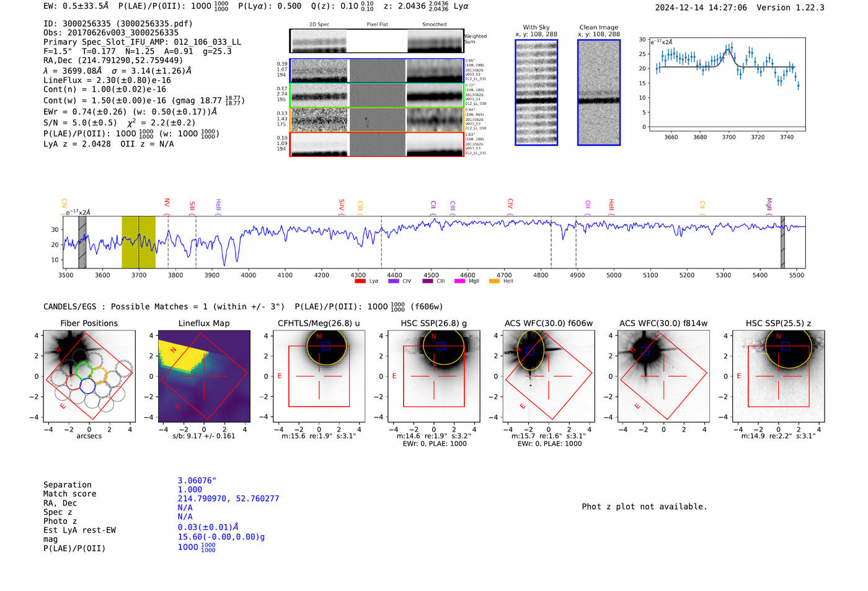Screen dimensions: 868x591
Task: Click the Primary Spec_Slot_IFU_AMP: 012_106_033_LL line
Action: pos(143,42)
